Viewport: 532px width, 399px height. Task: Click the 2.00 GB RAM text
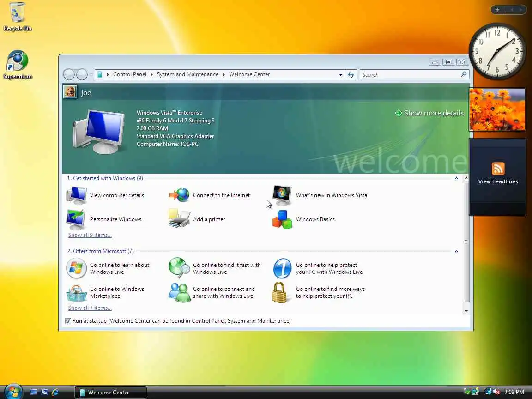[x=152, y=128]
